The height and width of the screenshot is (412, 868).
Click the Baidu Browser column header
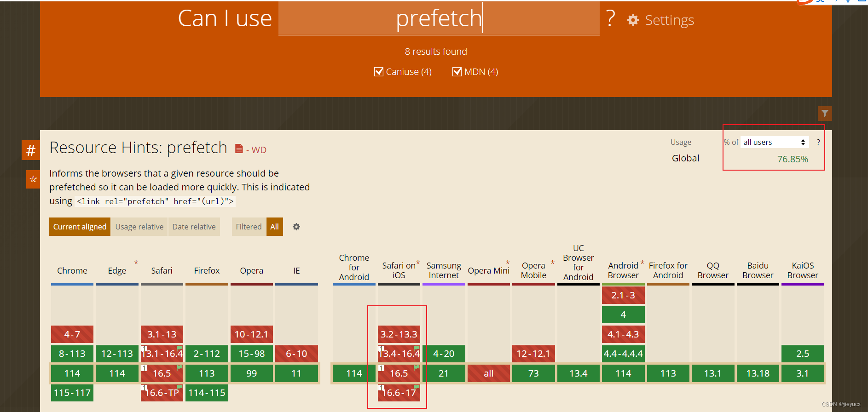tap(758, 270)
